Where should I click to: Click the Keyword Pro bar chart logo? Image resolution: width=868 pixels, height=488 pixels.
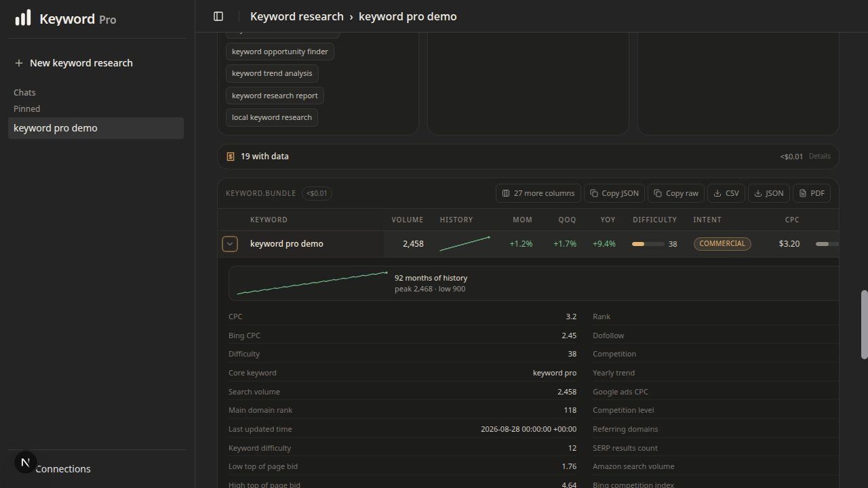pos(23,18)
